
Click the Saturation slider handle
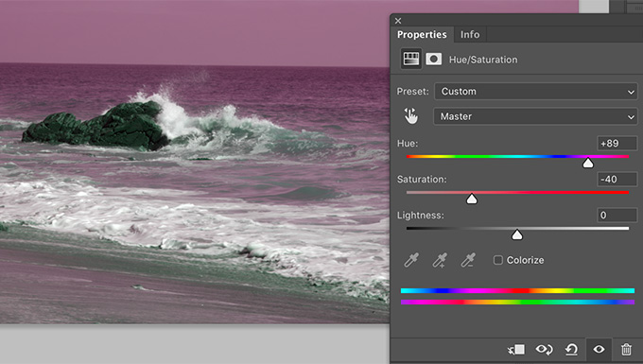[x=472, y=199]
